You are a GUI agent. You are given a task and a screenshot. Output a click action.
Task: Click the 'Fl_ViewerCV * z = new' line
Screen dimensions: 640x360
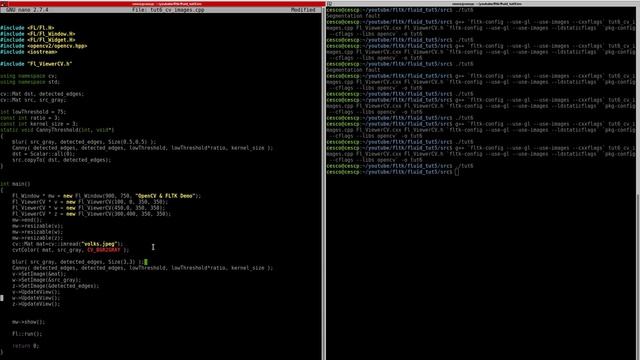[91, 214]
